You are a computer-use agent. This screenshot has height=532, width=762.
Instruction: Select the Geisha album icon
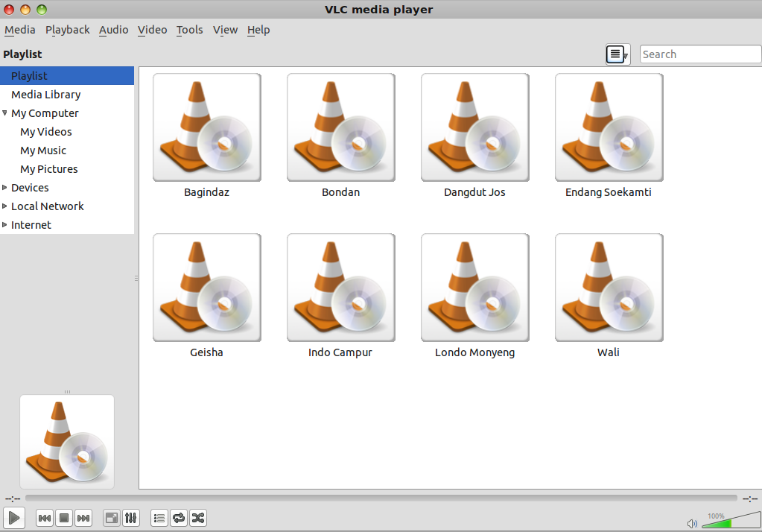click(207, 288)
